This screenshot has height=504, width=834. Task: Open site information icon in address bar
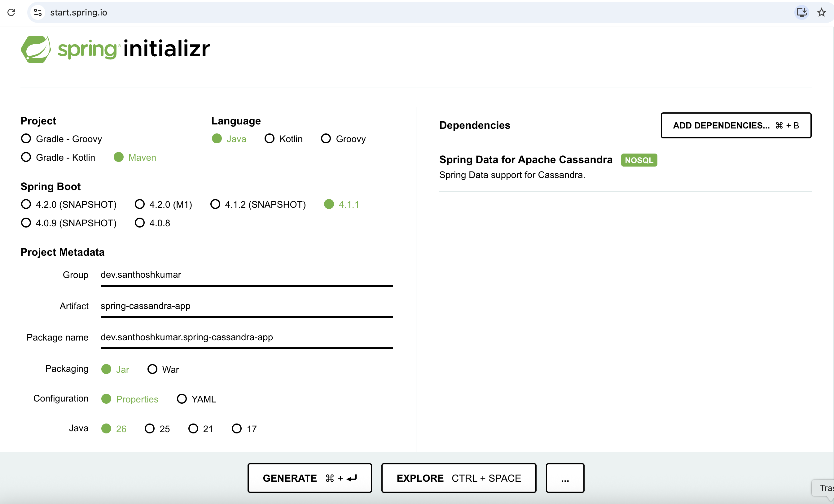[x=38, y=12]
